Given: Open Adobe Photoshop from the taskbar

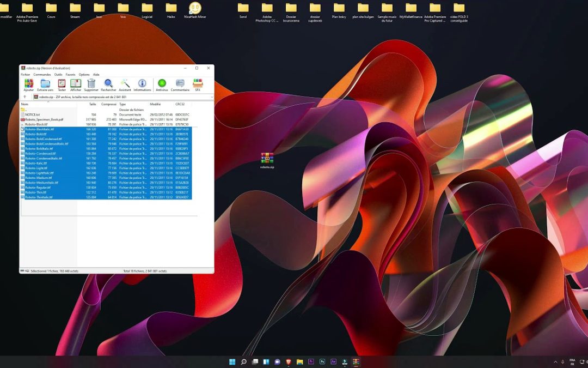Looking at the screenshot, I should pos(322,361).
